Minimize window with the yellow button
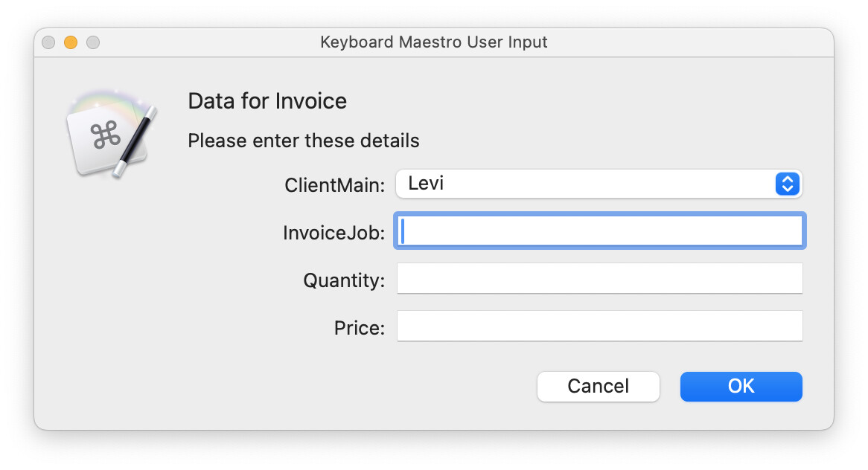The height and width of the screenshot is (470, 868). (71, 42)
